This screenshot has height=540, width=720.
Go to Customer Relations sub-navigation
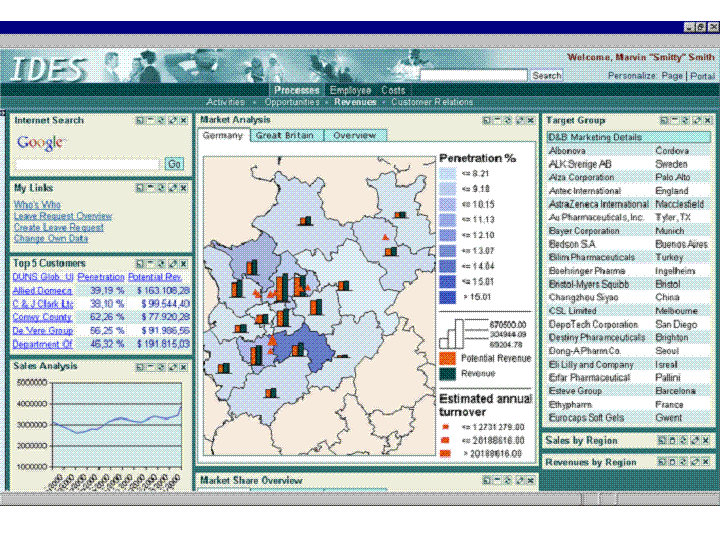432,102
